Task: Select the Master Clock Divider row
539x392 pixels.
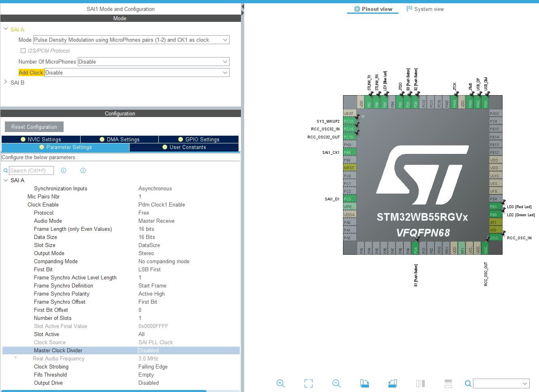Action: [x=121, y=350]
